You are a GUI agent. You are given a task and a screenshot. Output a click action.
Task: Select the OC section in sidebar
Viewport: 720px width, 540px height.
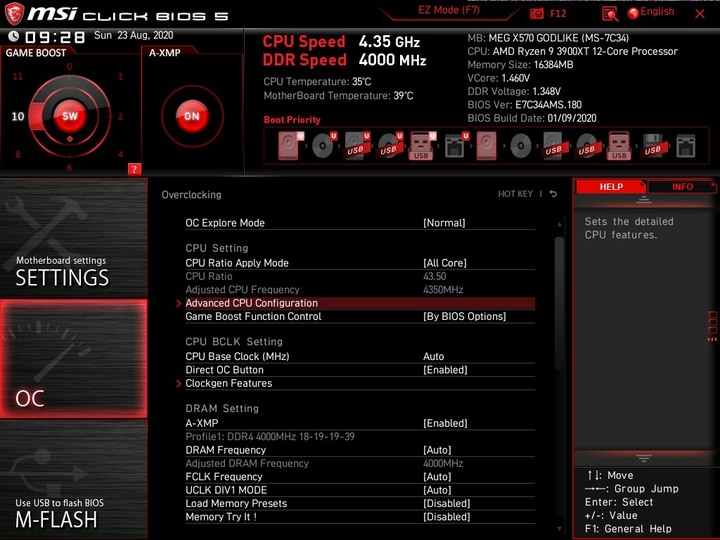73,359
